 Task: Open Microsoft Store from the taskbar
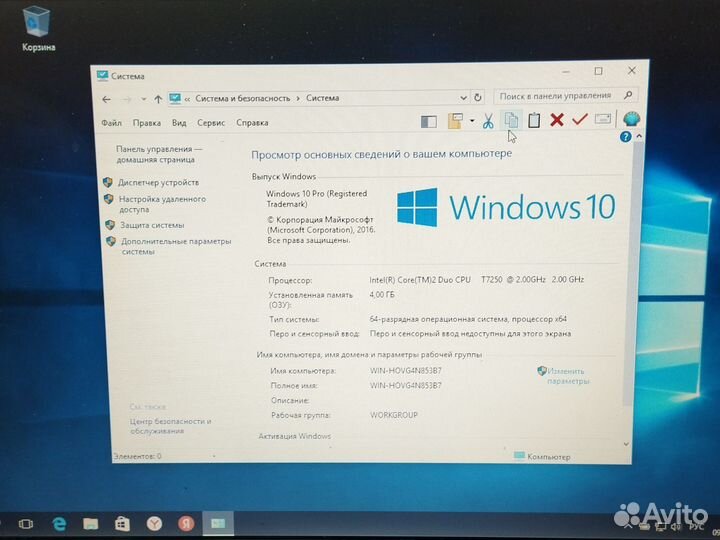[122, 524]
